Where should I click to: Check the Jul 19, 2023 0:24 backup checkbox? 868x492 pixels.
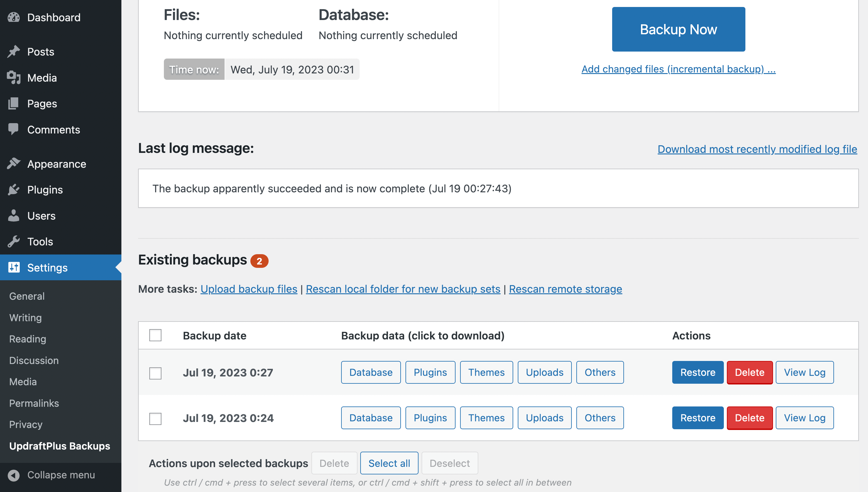click(x=155, y=419)
